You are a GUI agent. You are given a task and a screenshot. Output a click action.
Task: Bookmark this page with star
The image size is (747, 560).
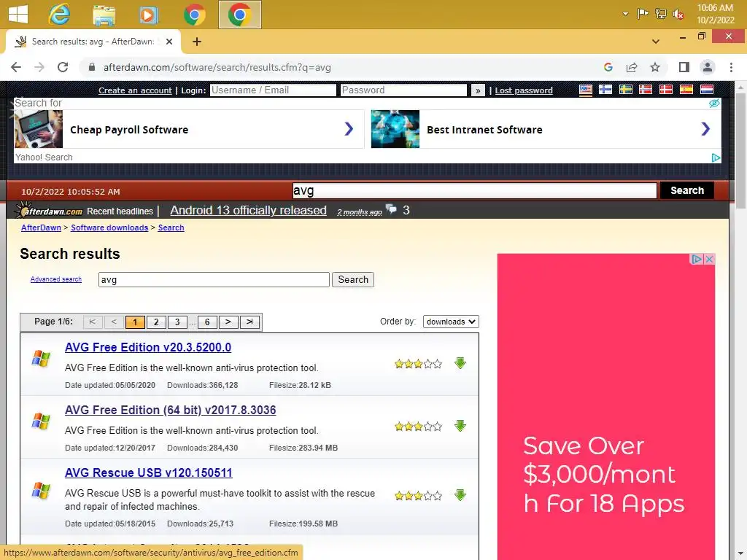point(655,67)
